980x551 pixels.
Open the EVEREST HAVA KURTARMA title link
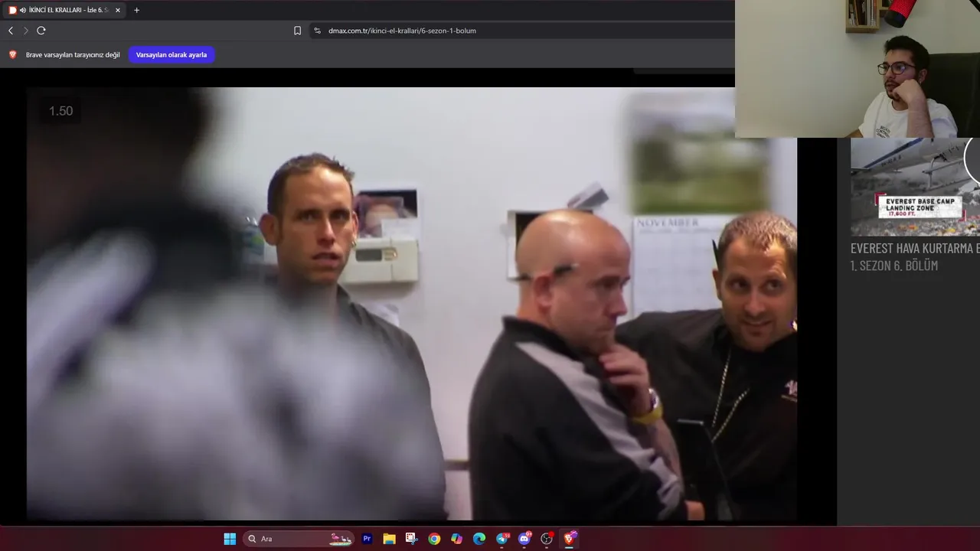pos(915,248)
